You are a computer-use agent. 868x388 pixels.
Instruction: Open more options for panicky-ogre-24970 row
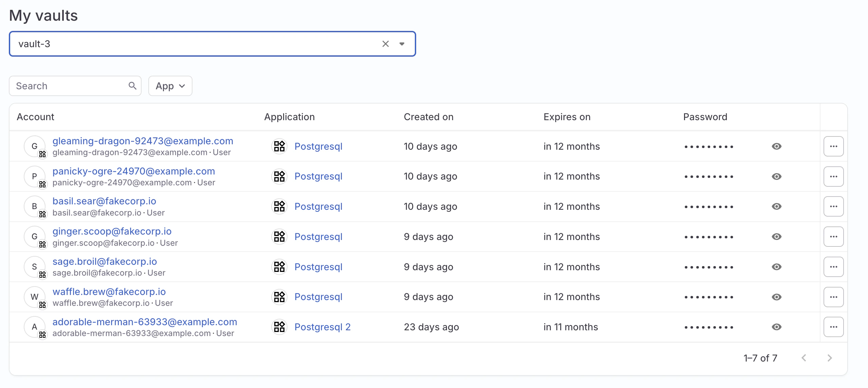pyautogui.click(x=833, y=177)
